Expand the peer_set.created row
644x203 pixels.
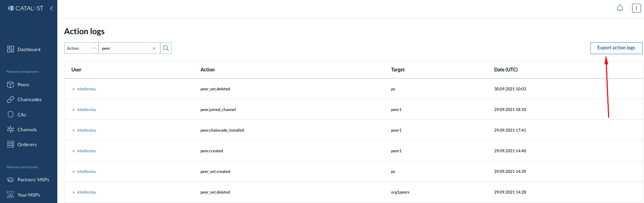(74, 172)
